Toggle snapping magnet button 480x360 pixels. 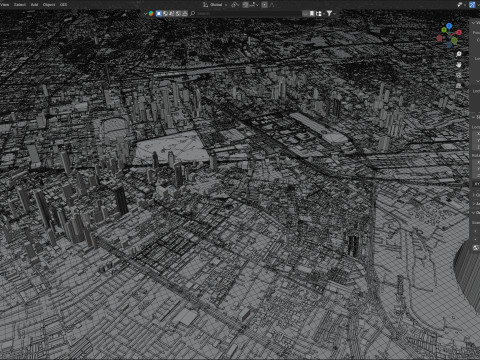pyautogui.click(x=246, y=5)
